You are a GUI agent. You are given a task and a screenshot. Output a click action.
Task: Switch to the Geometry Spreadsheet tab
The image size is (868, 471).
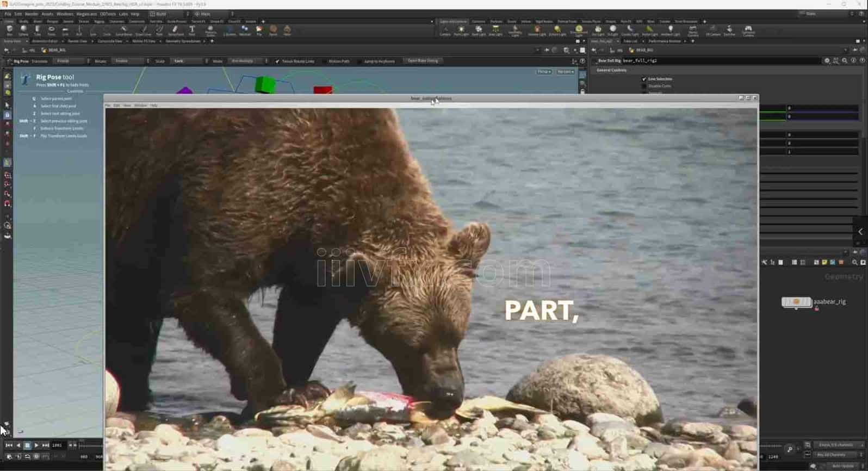click(183, 41)
